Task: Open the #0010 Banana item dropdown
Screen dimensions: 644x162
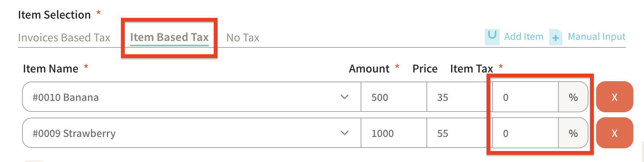Action: click(x=183, y=97)
